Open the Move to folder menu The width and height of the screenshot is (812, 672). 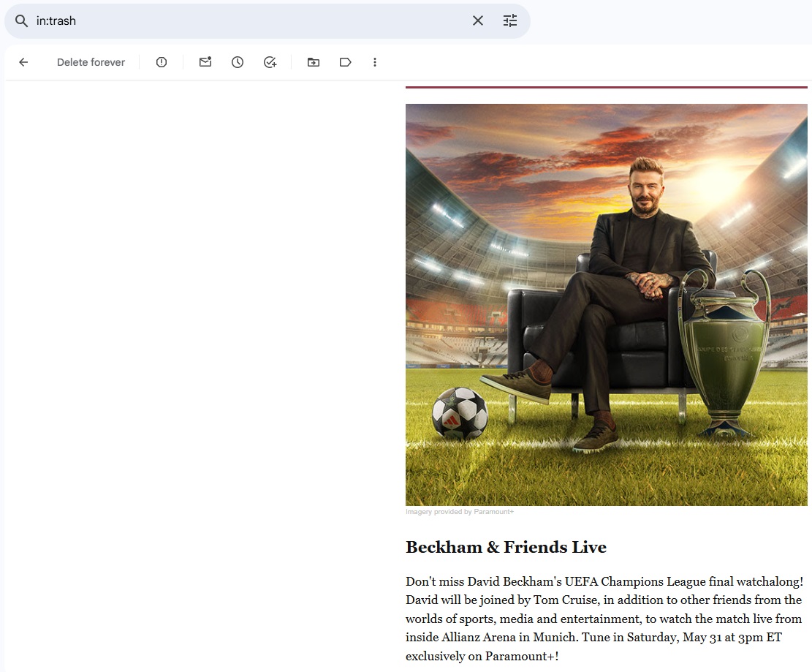314,62
